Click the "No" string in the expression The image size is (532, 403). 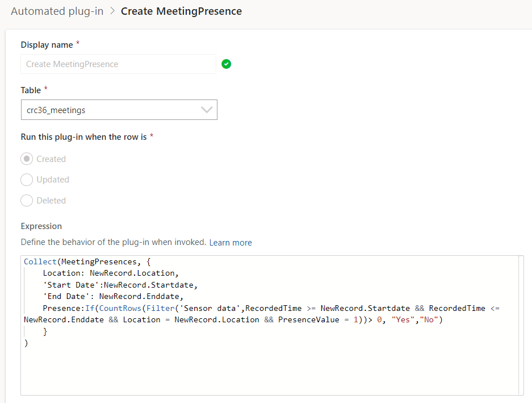[x=429, y=320]
